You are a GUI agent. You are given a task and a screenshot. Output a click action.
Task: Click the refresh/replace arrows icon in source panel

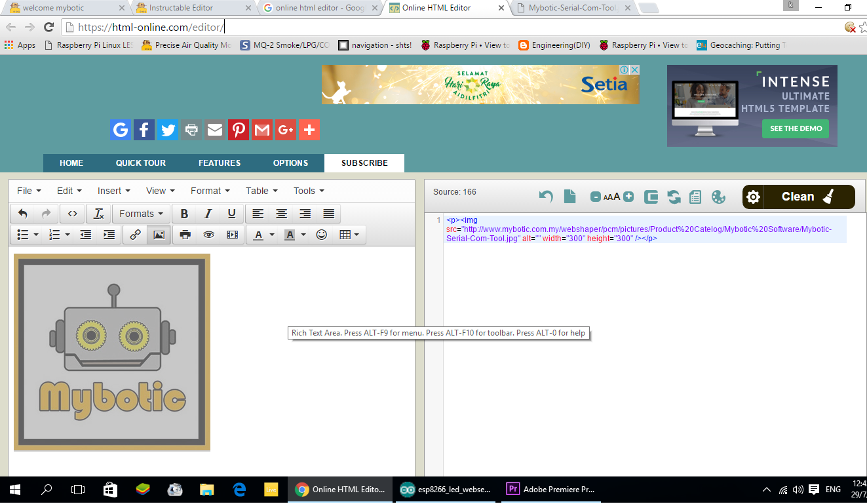pos(674,197)
